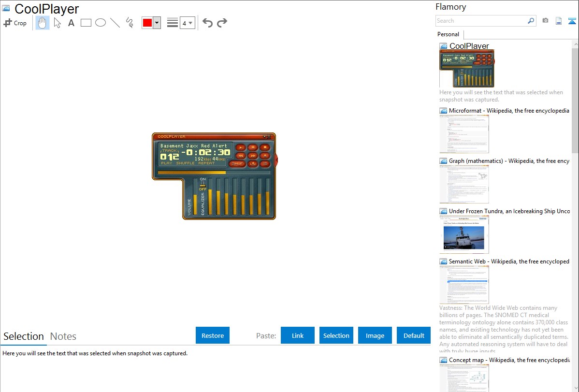Viewport: 579px width, 392px height.
Task: Click play button in the CoolPlayer snapshot
Action: [240, 147]
